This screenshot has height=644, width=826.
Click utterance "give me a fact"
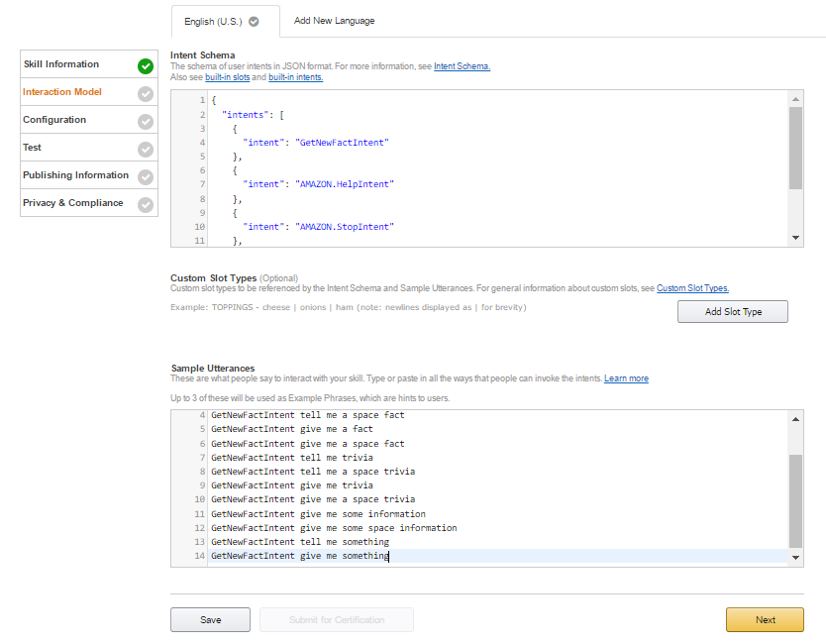pos(337,430)
